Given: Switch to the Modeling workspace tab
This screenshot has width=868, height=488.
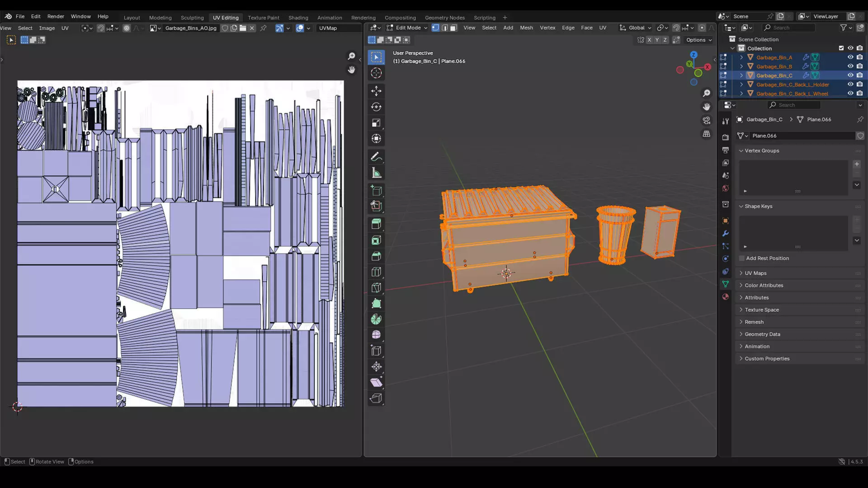Looking at the screenshot, I should tap(160, 18).
